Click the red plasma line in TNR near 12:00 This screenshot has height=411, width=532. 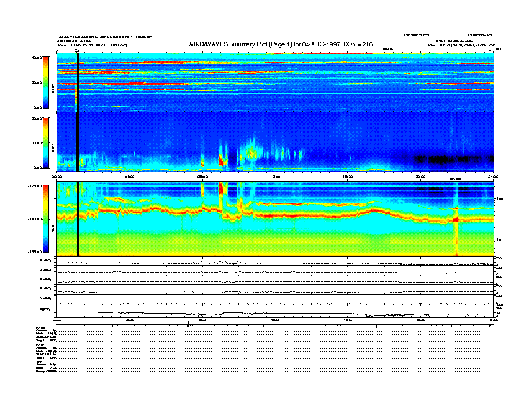(x=275, y=216)
